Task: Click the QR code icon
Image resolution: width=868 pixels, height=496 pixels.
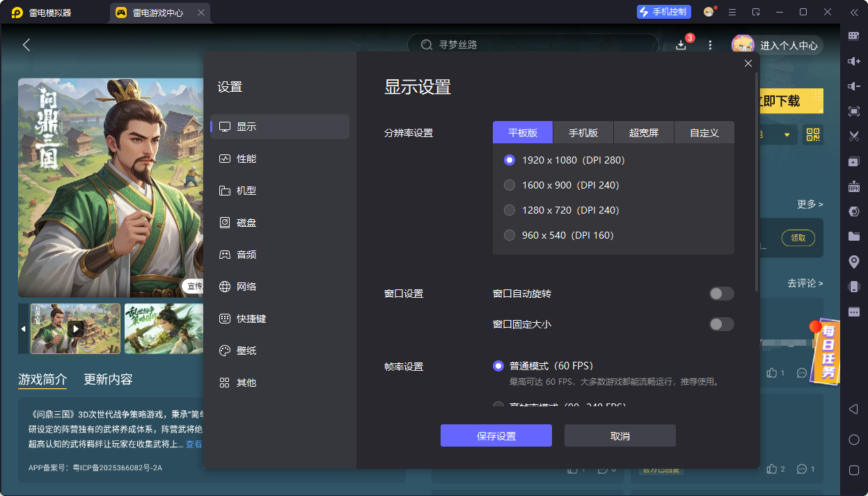Action: [x=813, y=134]
